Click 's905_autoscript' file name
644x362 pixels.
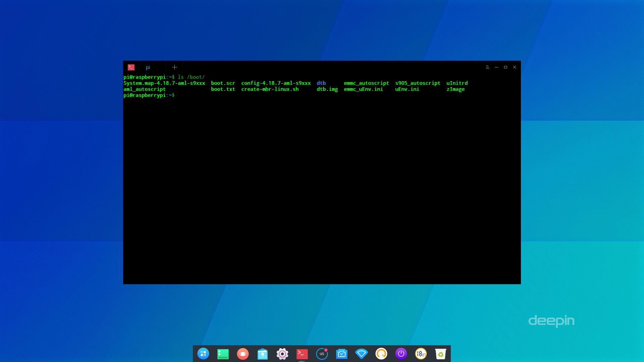tap(418, 83)
